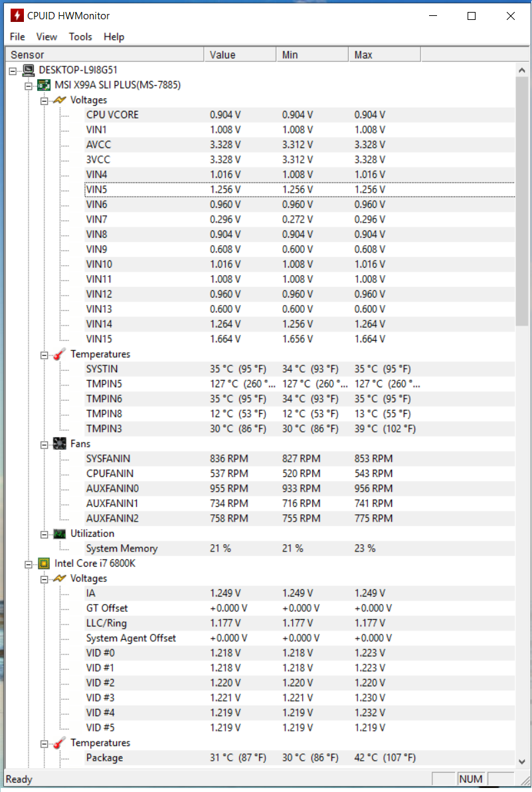Click the Fans icon
Screen dimensions: 532x792
coord(60,444)
